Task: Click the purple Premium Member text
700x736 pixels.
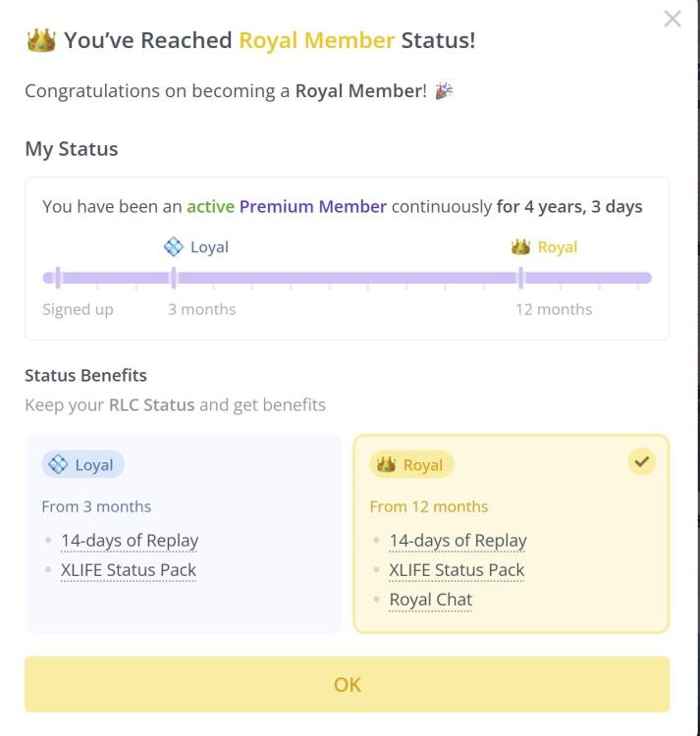Action: (x=313, y=207)
